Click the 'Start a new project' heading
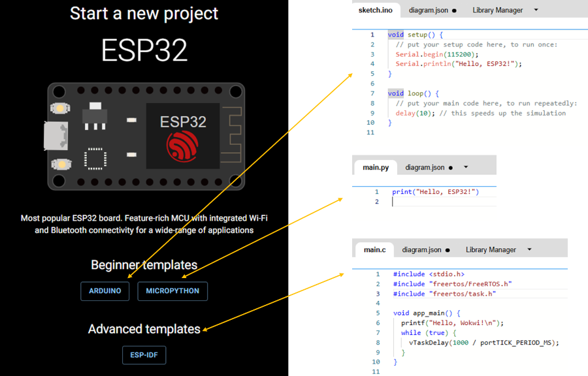The width and height of the screenshot is (588, 376). point(144,14)
